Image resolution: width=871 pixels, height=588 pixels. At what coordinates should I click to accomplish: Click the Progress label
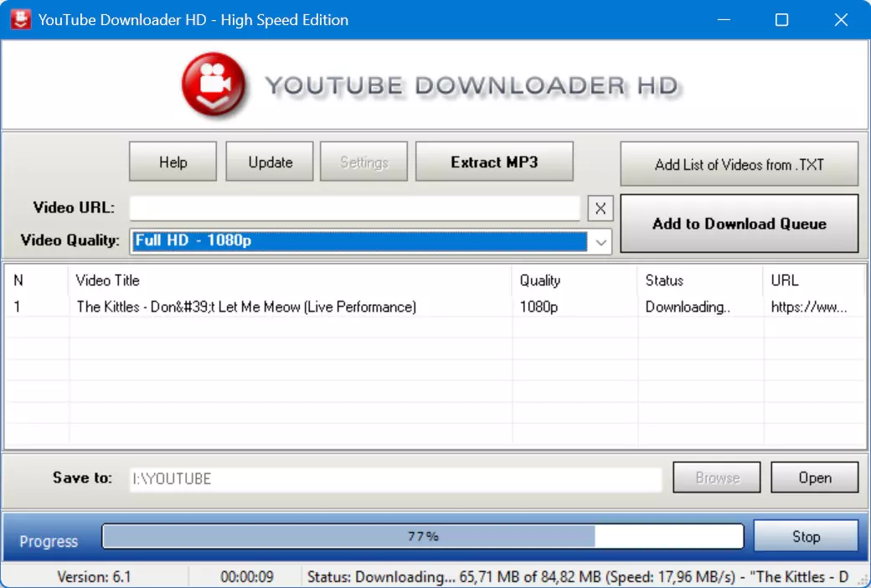point(49,541)
